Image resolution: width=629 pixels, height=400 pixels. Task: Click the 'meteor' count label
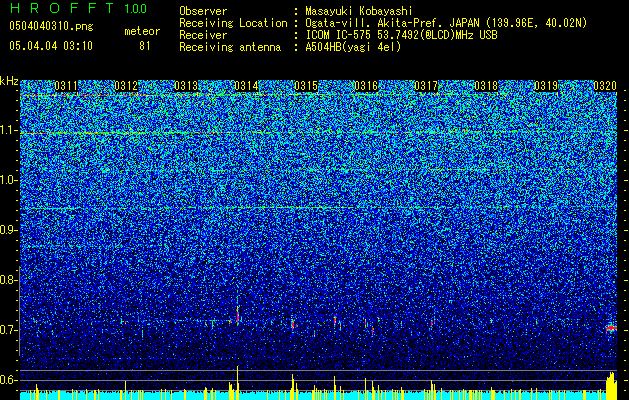[142, 31]
